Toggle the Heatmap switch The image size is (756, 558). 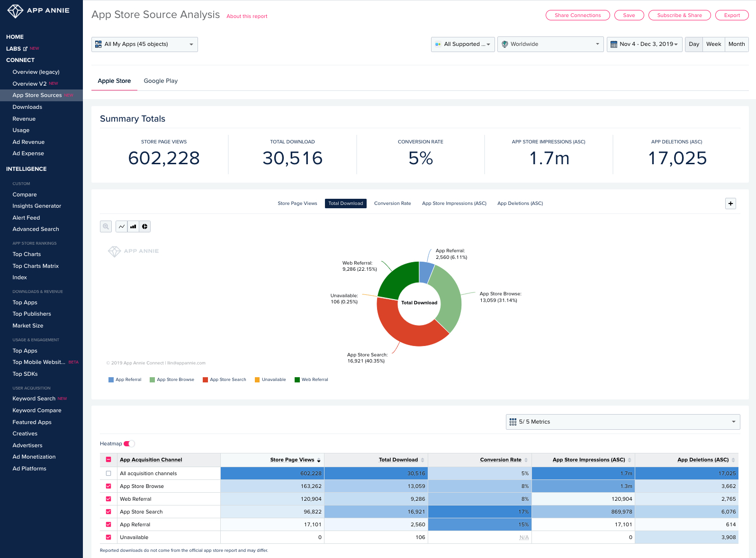(129, 444)
